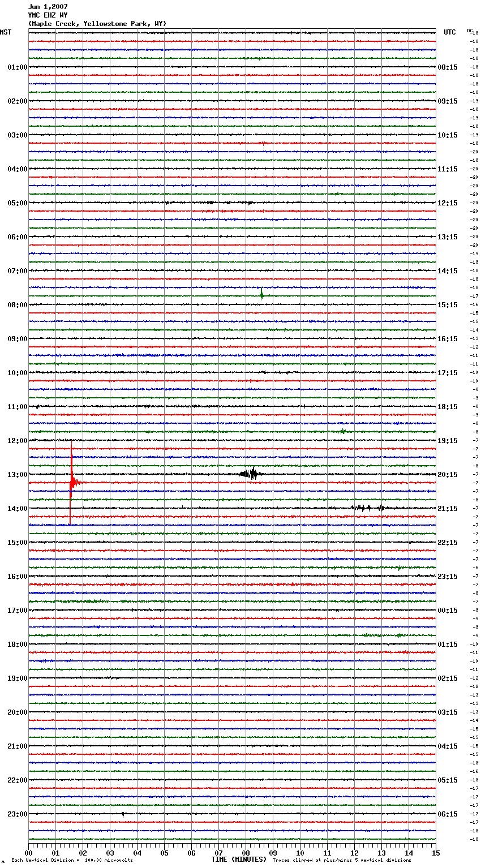Click minute tick label "00" on the time axis
This screenshot has width=481, height=868.
28,853
